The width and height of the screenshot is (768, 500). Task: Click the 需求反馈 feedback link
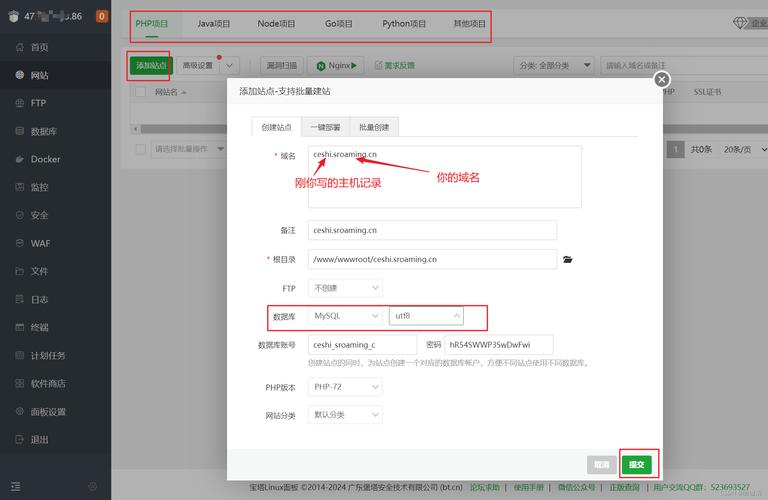pyautogui.click(x=395, y=65)
